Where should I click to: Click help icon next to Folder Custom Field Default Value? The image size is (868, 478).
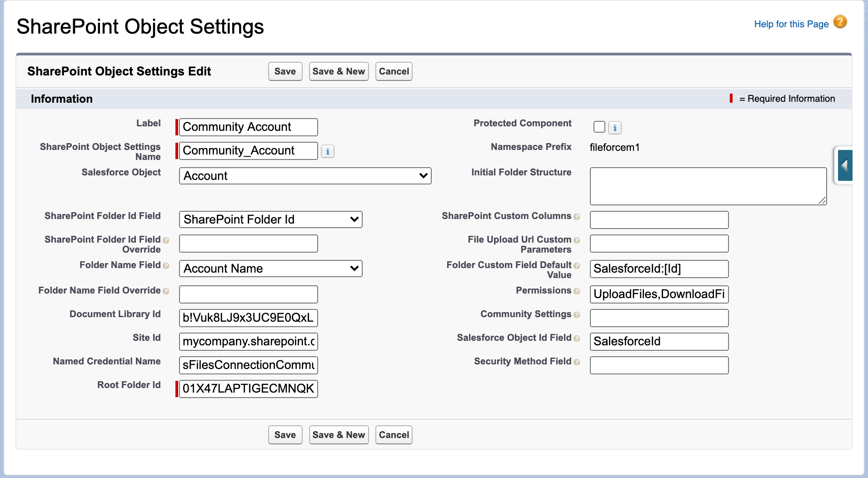click(x=577, y=265)
